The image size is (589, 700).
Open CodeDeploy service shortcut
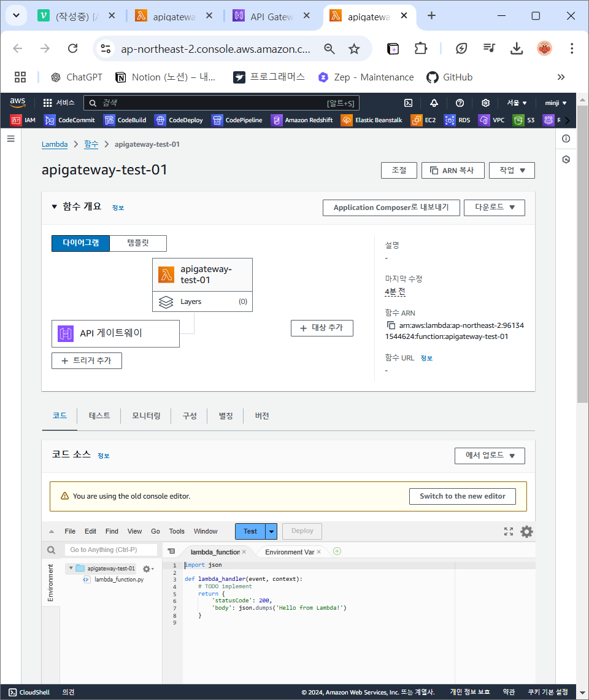[x=179, y=120]
